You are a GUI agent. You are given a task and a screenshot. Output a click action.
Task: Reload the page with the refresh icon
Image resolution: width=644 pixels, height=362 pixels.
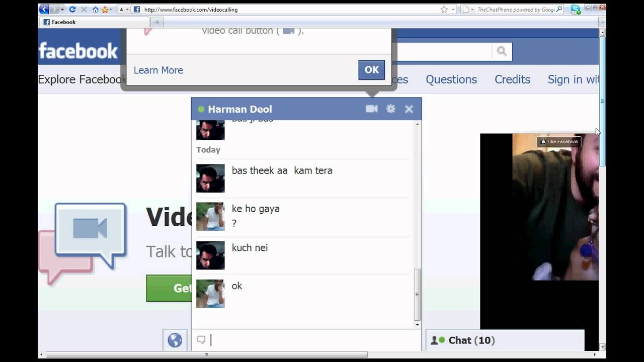click(72, 9)
